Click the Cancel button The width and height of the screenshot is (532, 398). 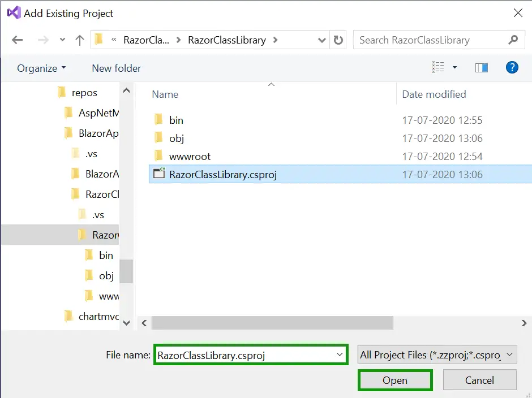coord(479,379)
